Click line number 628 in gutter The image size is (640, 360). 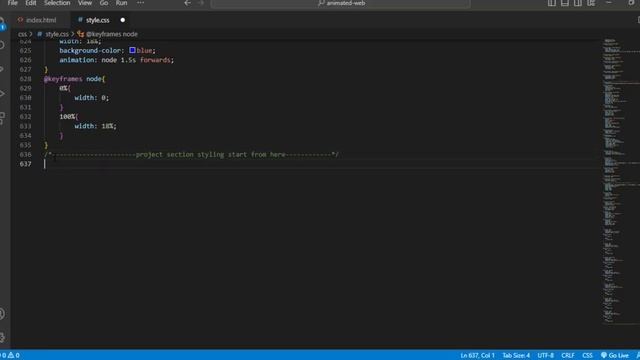(x=25, y=79)
